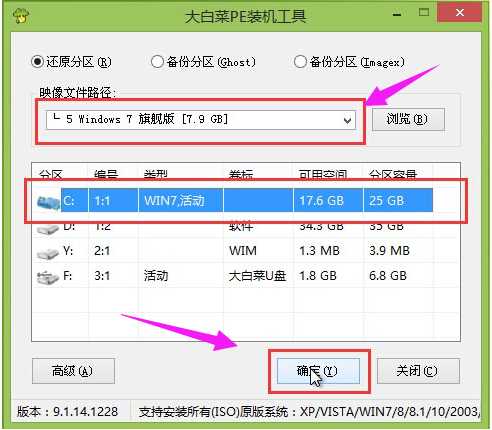Close the window with red X

pos(460,13)
